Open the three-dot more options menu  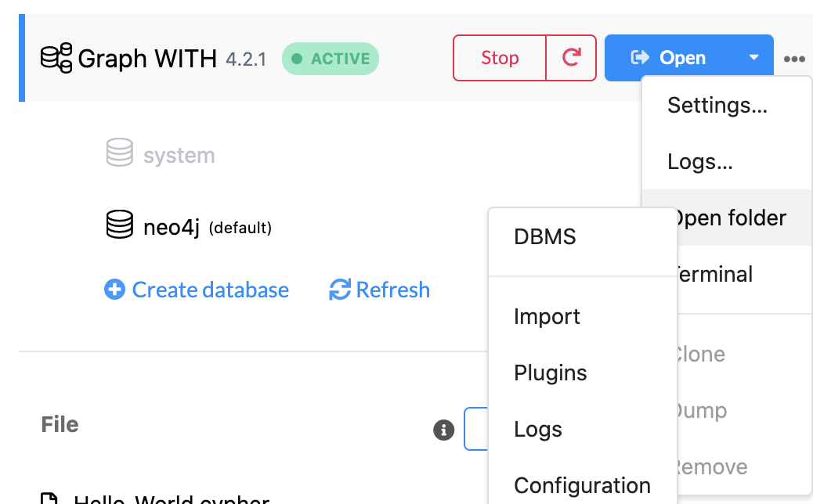point(794,59)
